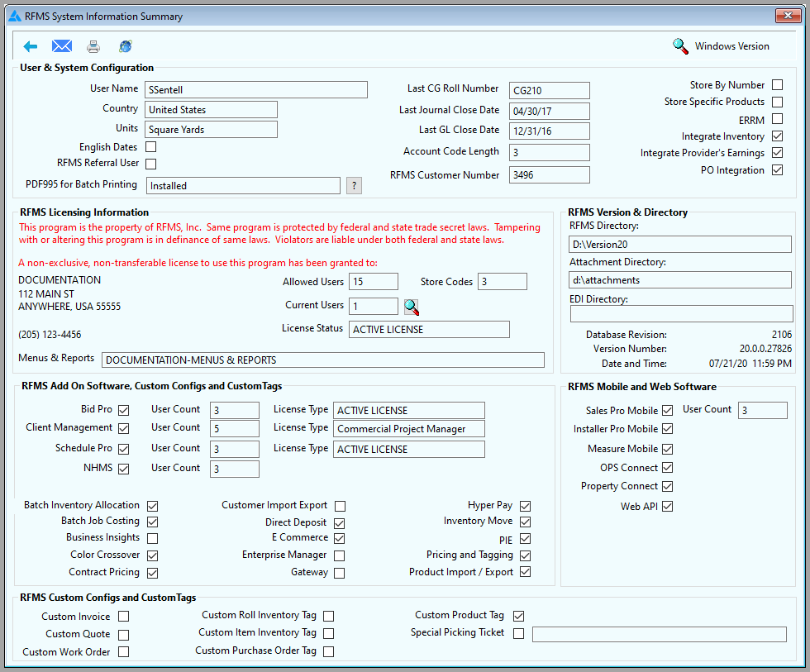
Task: Click the Units field showing Square Yards
Action: 212,130
